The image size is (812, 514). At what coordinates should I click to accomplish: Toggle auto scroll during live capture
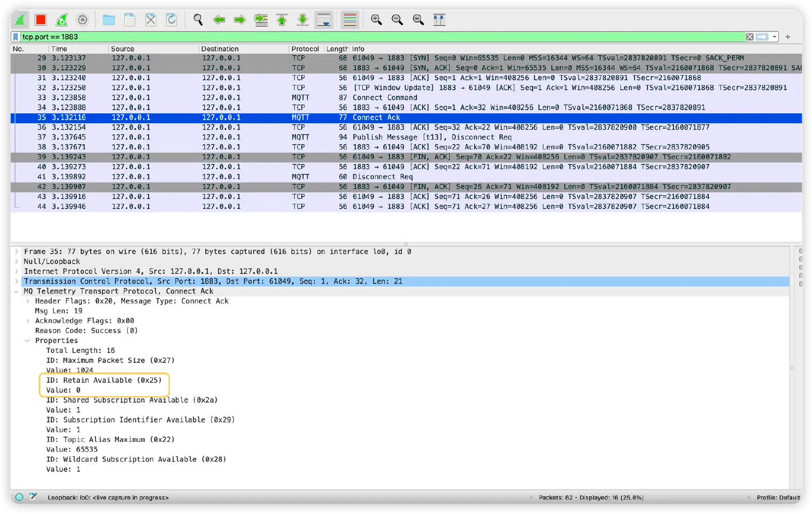click(324, 20)
